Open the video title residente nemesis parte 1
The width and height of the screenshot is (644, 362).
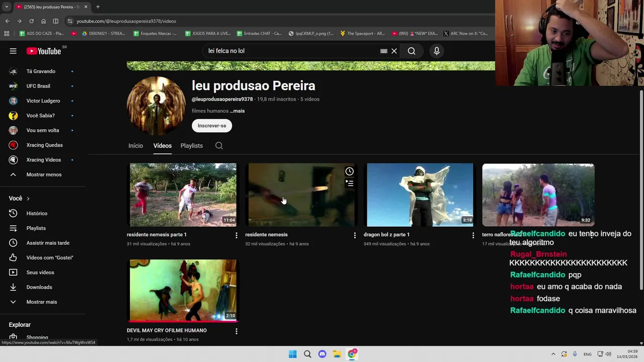coord(156,235)
